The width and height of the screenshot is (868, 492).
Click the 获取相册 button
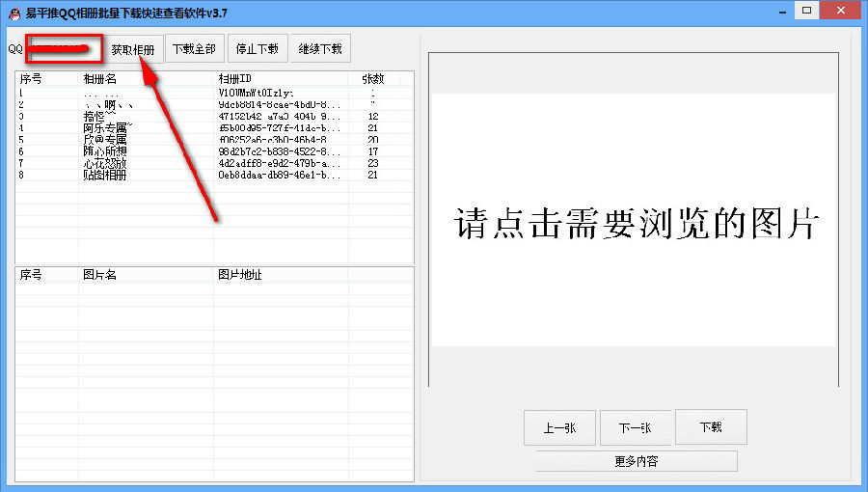(x=133, y=48)
